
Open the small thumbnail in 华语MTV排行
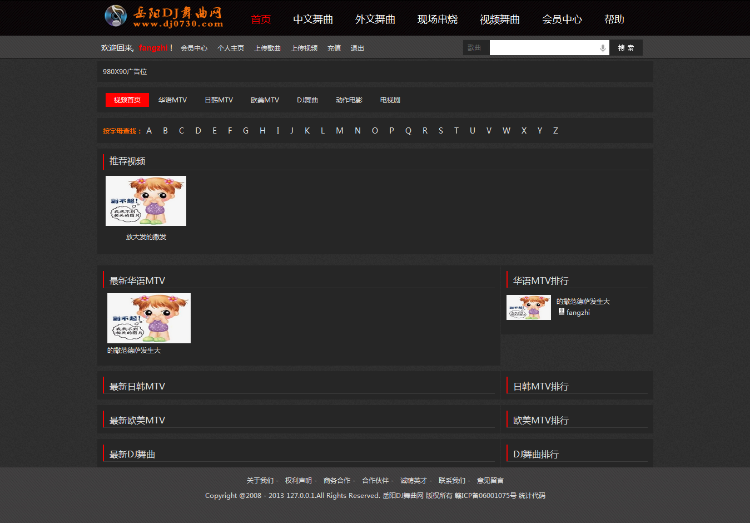tap(529, 307)
